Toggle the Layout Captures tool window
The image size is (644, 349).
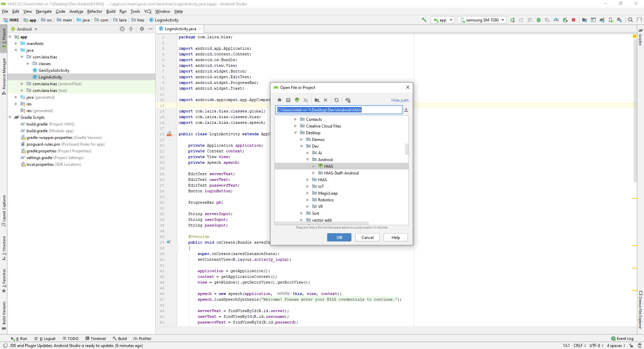tap(4, 210)
